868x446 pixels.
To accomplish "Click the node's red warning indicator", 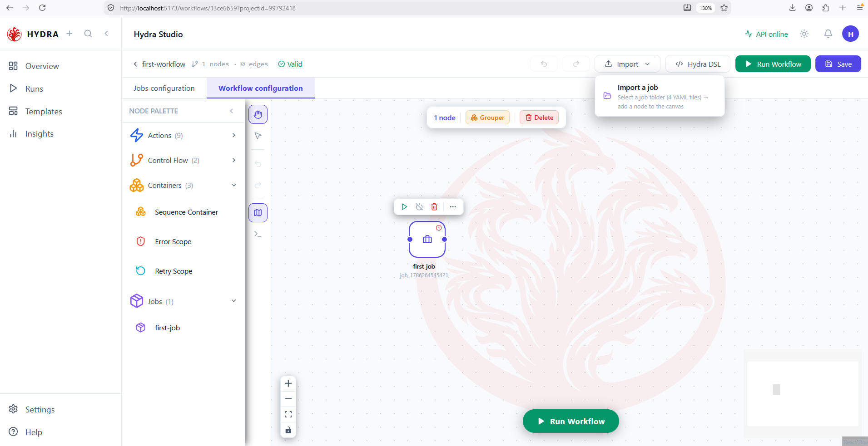I will point(439,228).
